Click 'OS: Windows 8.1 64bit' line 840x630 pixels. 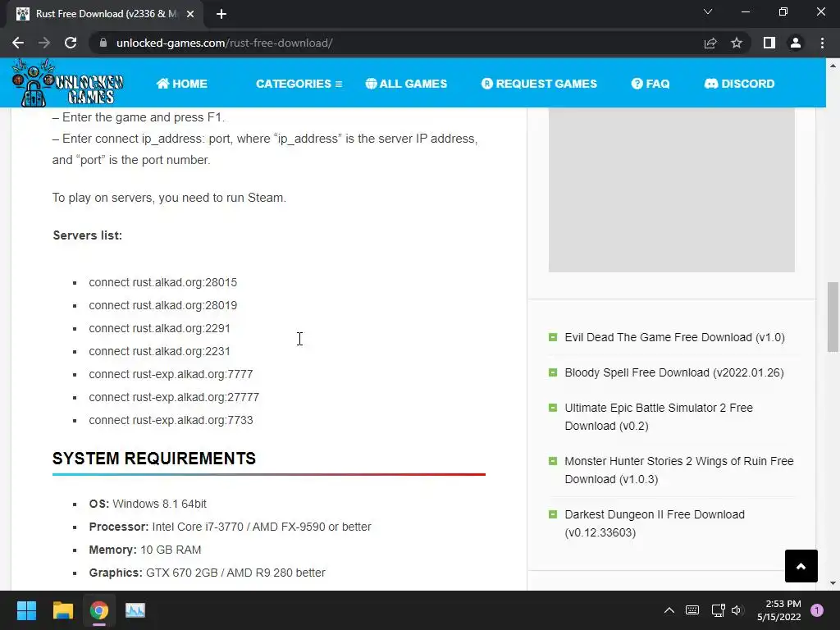148,504
